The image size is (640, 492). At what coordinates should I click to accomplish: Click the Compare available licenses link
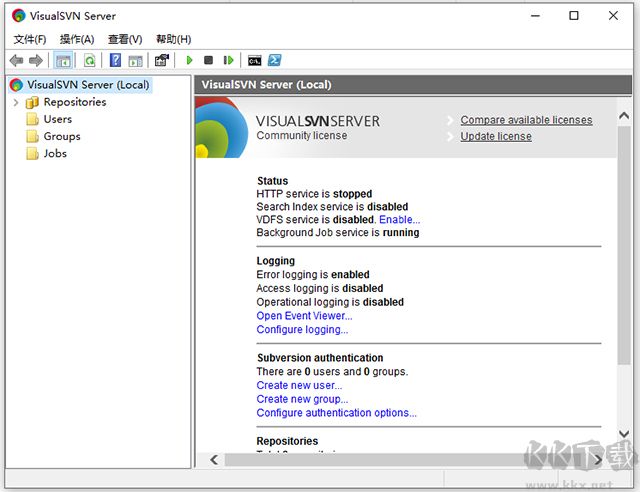[526, 120]
